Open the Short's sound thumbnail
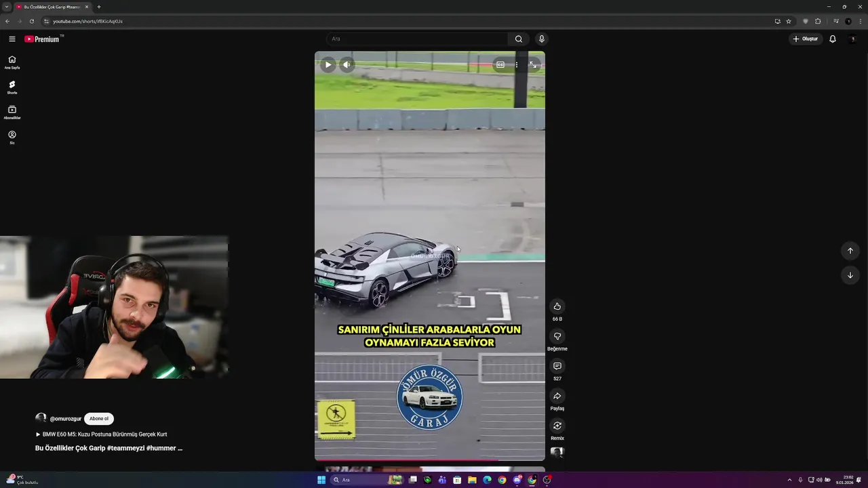The image size is (868, 488). 557,453
